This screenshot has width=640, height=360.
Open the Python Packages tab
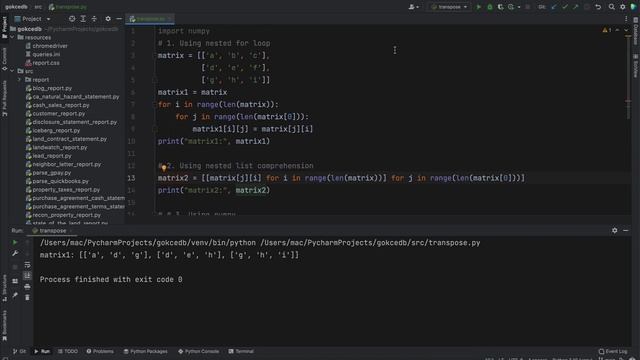point(145,351)
